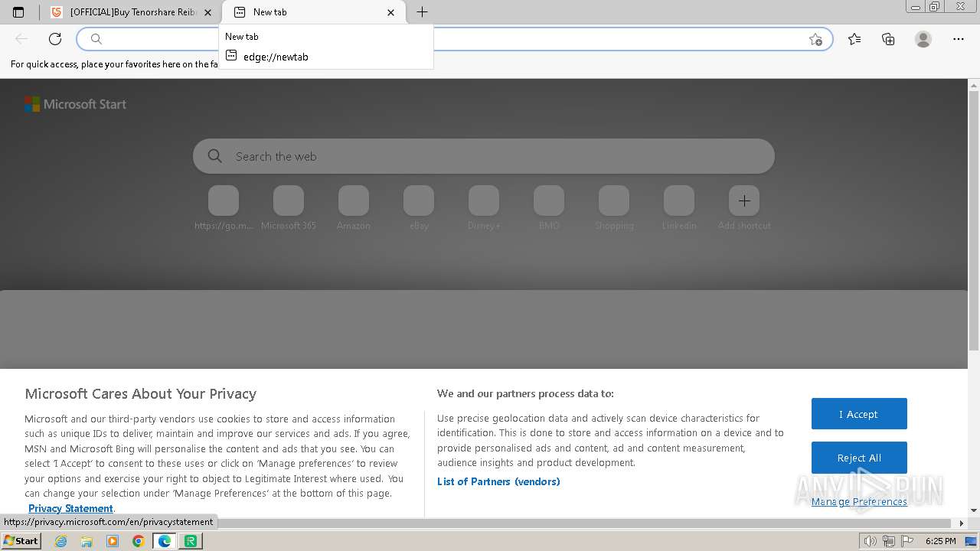Open the List of Partners (vendors) link

click(498, 481)
